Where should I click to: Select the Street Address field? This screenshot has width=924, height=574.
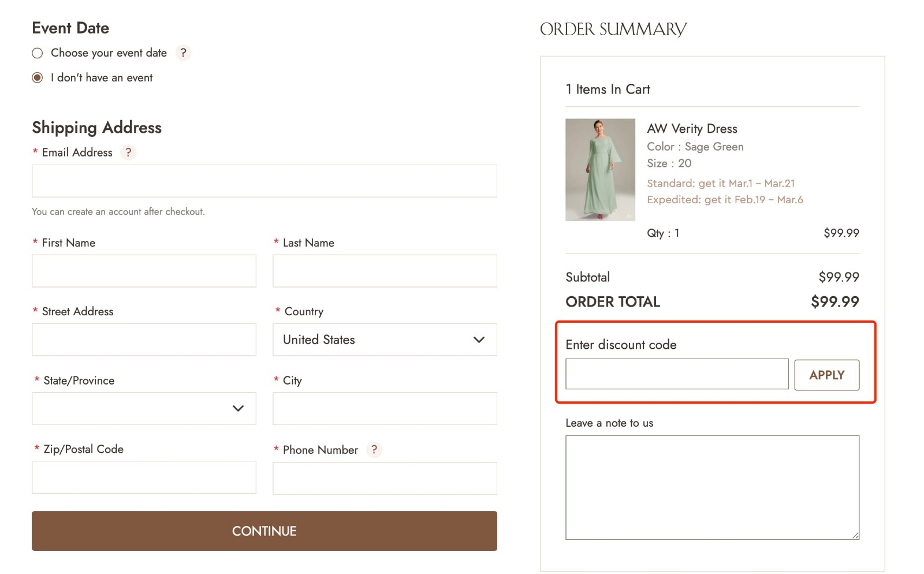click(x=144, y=340)
